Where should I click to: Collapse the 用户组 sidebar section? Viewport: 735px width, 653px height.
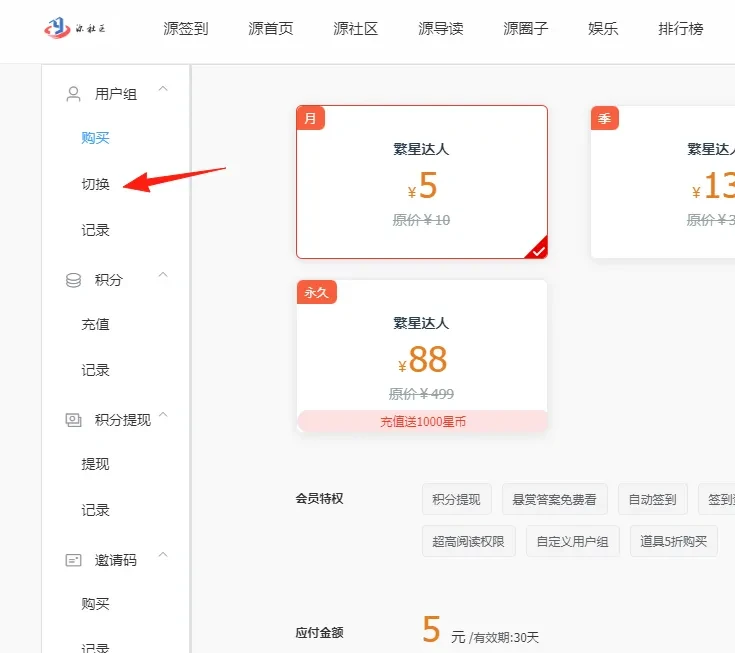coord(164,91)
